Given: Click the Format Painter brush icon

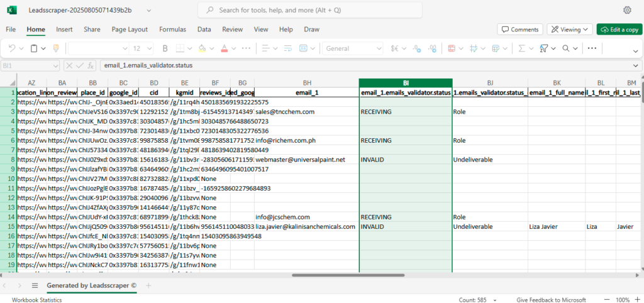Looking at the screenshot, I should tap(55, 48).
